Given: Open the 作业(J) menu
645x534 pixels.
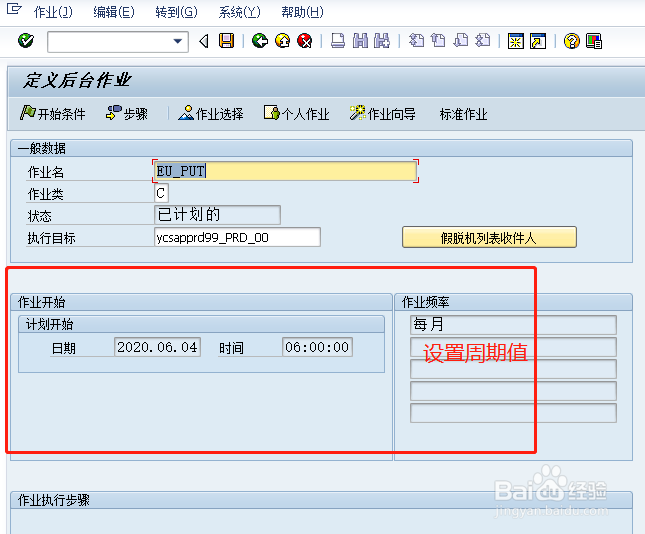Looking at the screenshot, I should coord(53,12).
